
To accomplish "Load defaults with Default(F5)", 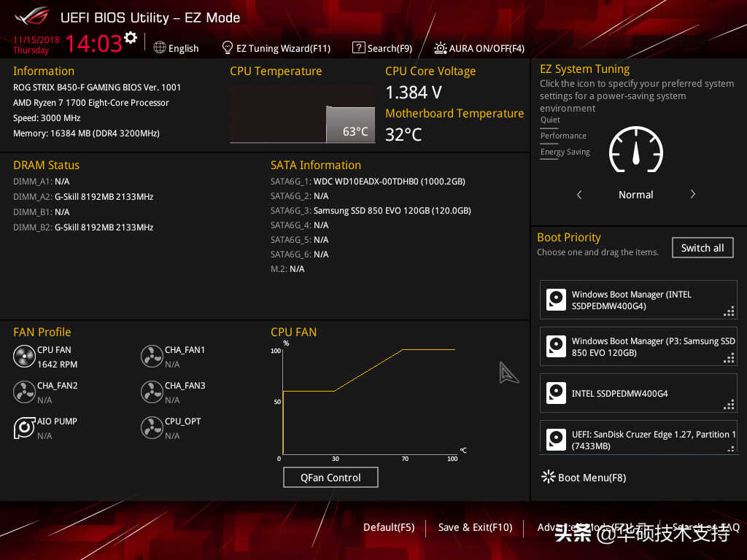I will 389,528.
